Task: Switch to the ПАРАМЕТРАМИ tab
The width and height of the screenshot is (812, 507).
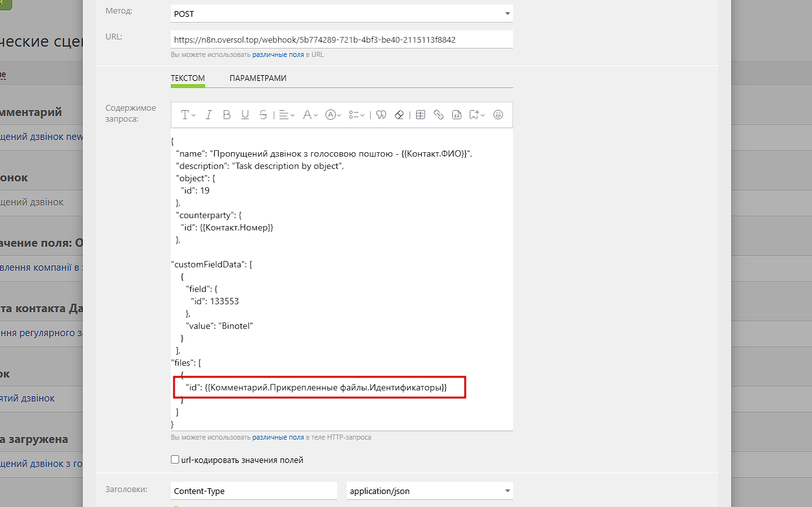Action: coord(258,78)
